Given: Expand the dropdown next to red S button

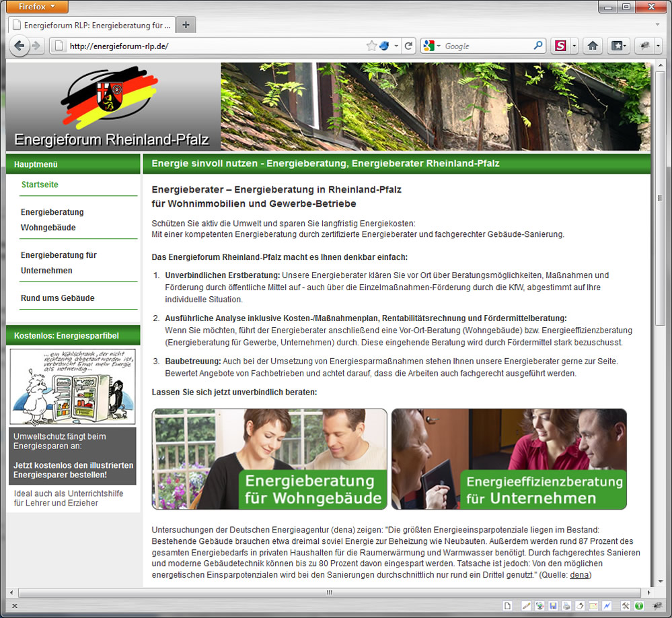Looking at the screenshot, I should point(574,46).
